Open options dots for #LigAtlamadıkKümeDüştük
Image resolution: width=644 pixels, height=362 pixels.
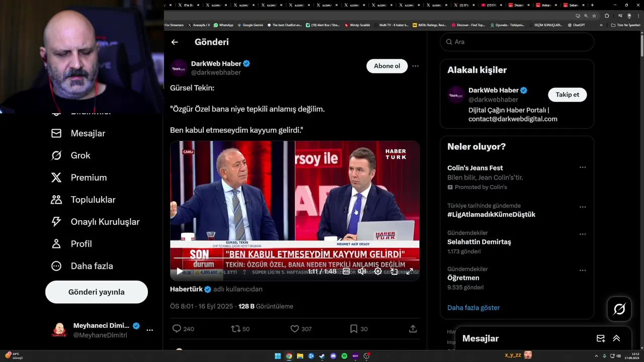[583, 207]
